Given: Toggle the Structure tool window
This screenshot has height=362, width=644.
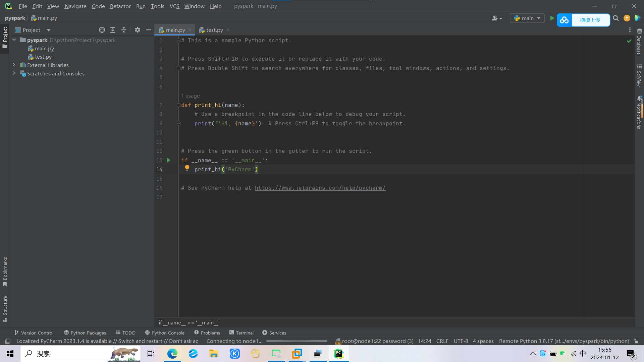Looking at the screenshot, I should [x=5, y=308].
